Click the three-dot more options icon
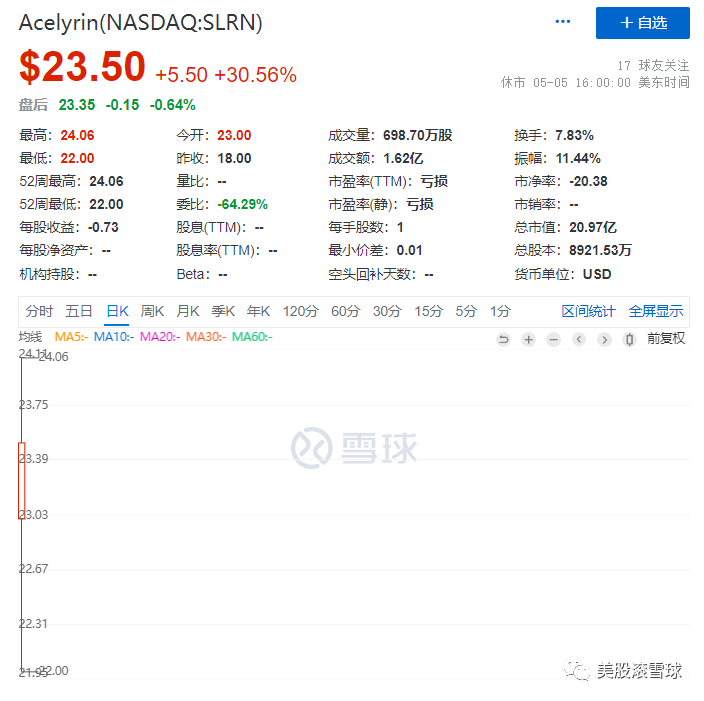 [563, 22]
